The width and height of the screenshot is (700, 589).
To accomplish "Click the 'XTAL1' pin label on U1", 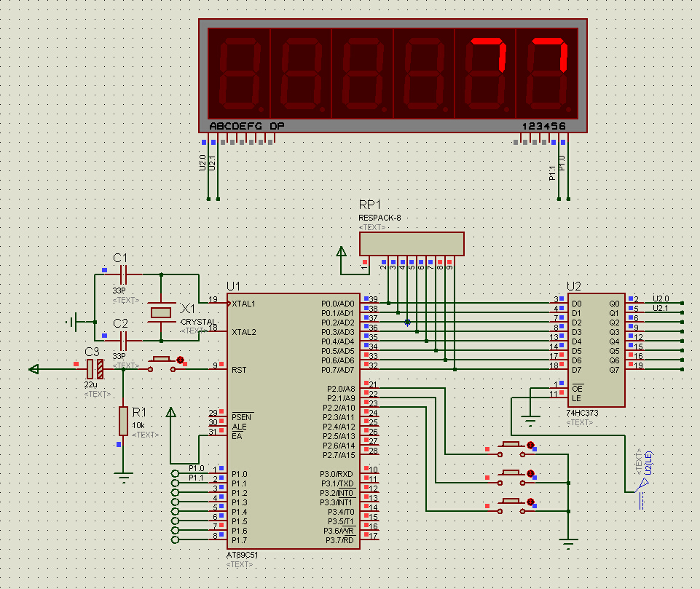I will coord(243,304).
